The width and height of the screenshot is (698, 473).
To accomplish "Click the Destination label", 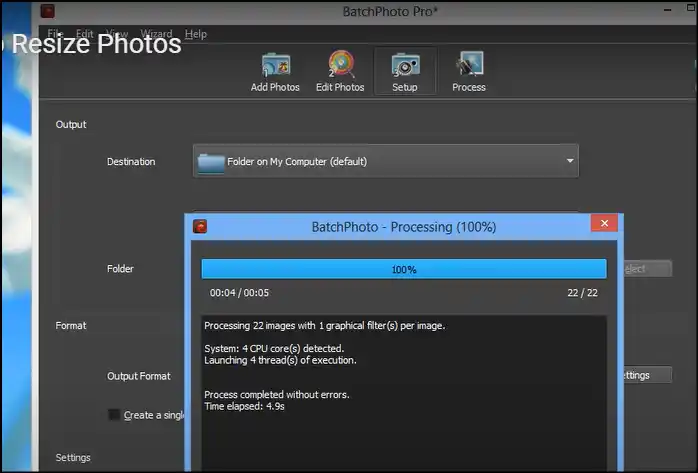I will (131, 162).
